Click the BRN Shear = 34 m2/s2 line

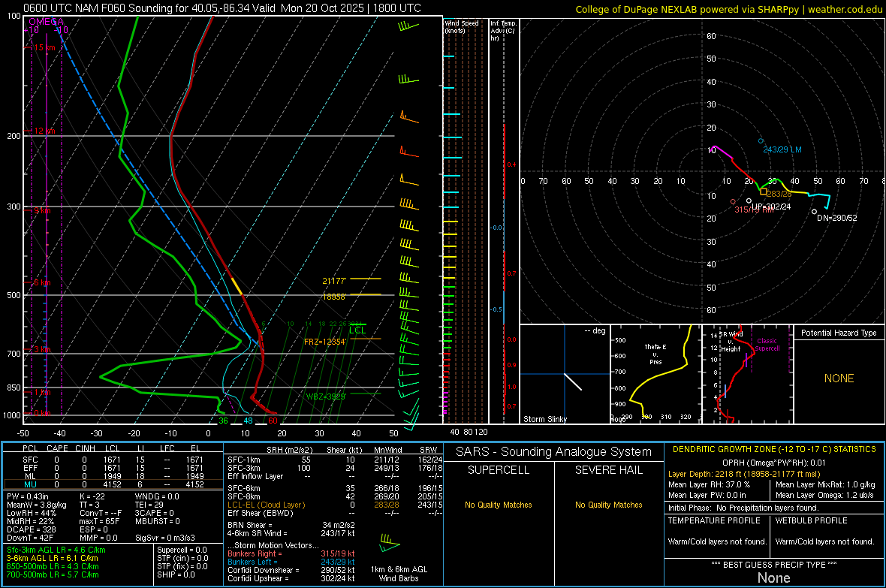291,525
